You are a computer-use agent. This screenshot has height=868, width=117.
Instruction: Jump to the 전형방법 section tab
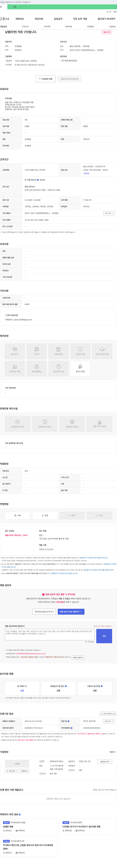pos(90,27)
